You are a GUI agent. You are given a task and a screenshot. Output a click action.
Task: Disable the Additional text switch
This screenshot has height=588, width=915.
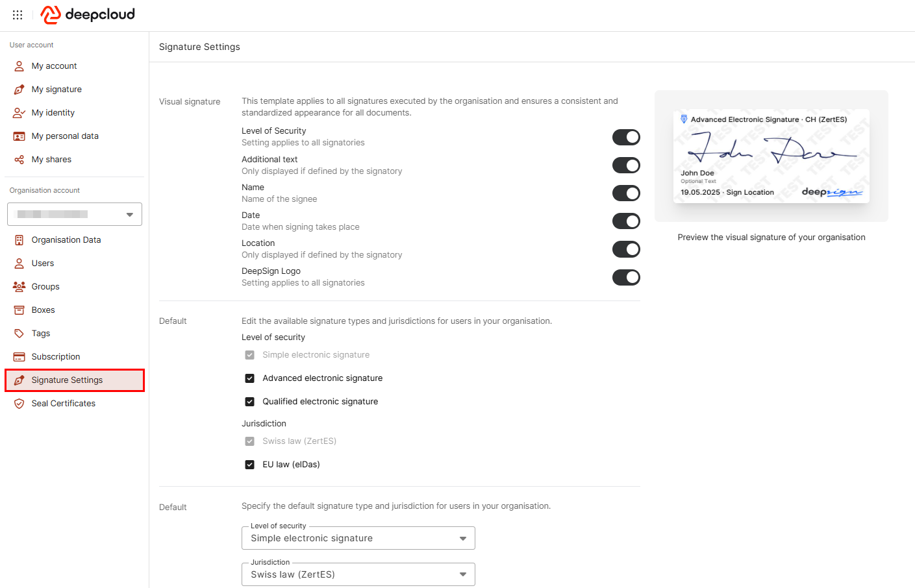point(626,165)
